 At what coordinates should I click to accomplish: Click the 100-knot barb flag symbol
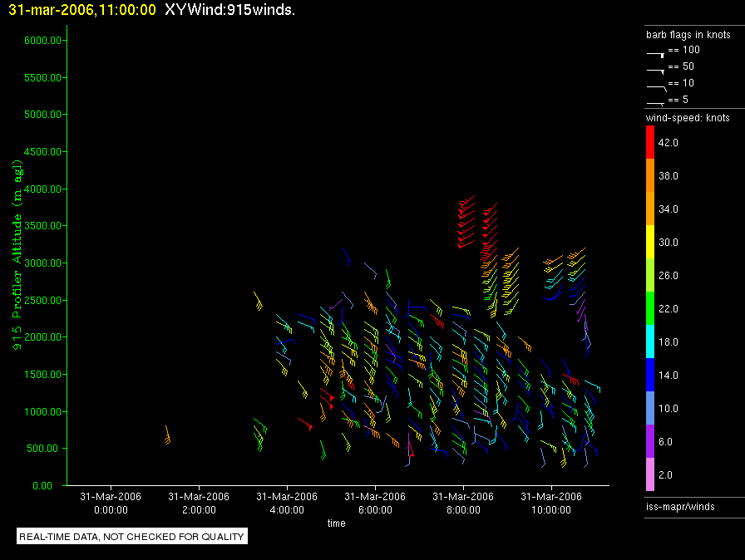[656, 52]
